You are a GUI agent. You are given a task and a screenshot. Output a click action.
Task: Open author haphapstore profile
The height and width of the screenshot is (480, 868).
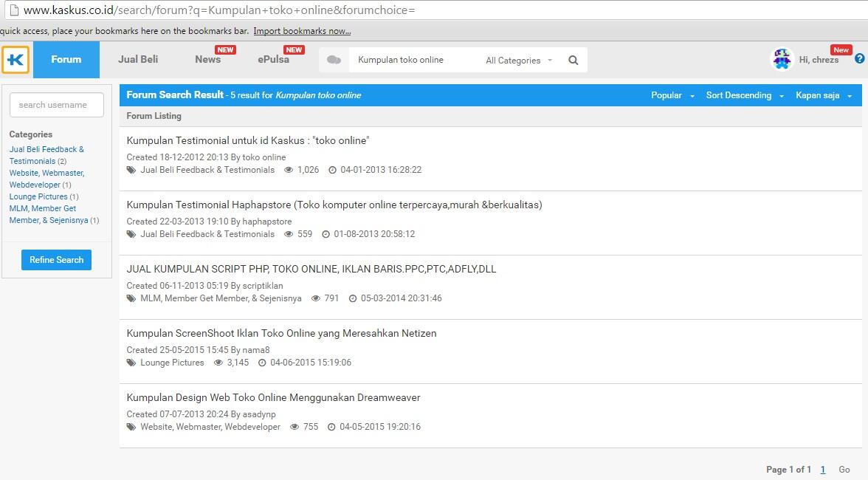click(x=267, y=222)
